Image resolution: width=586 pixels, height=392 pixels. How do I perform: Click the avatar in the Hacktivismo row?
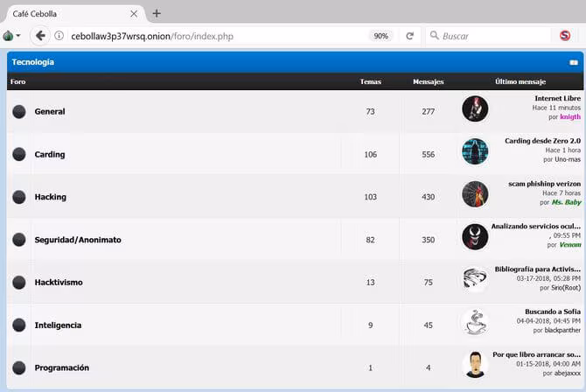point(475,279)
